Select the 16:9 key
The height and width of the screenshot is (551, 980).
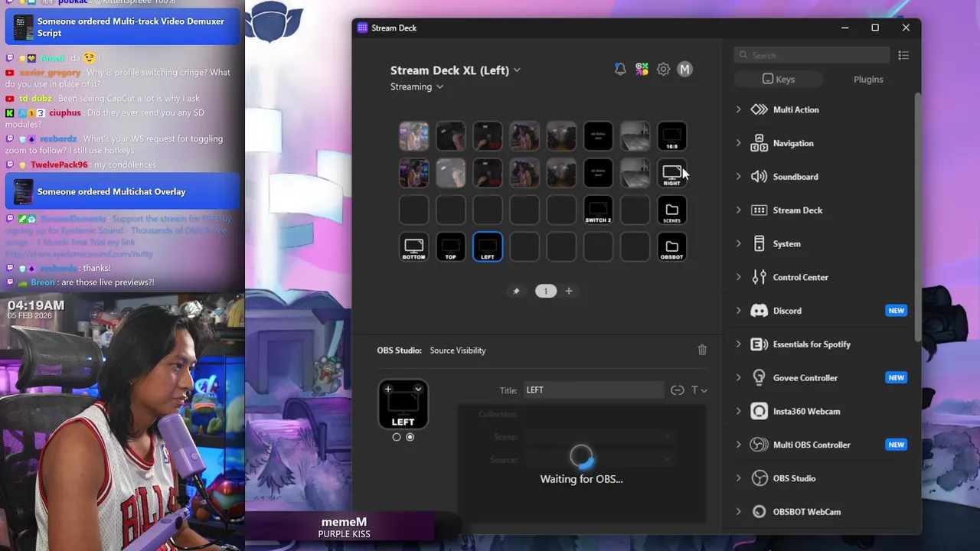672,136
